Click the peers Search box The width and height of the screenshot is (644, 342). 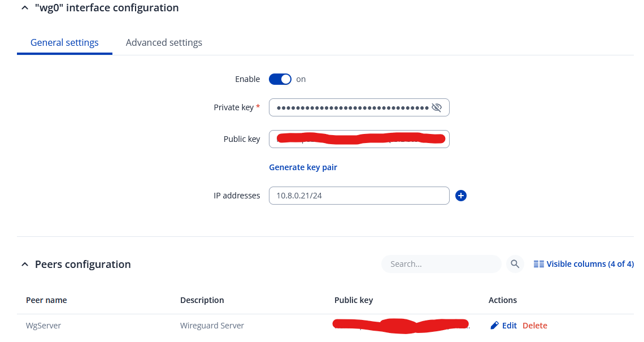tap(441, 264)
